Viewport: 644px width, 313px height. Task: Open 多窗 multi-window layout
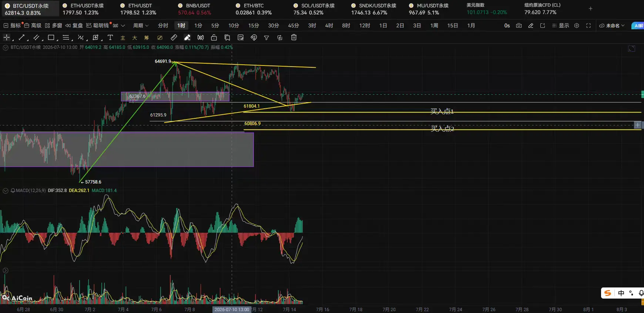pos(53,26)
